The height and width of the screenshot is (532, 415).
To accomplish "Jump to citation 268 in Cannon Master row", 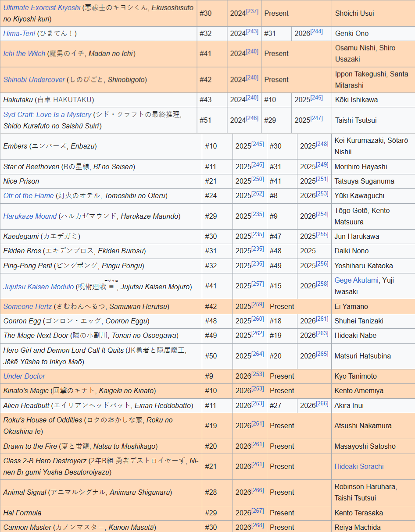I will click(258, 525).
